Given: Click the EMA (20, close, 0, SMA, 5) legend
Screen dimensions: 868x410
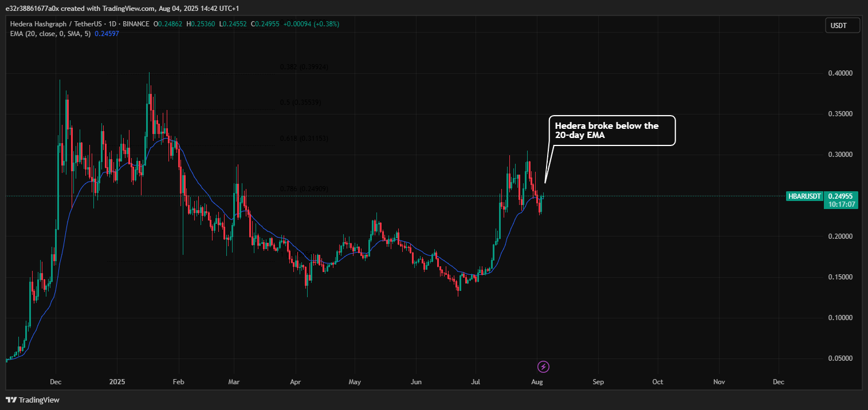Looking at the screenshot, I should pyautogui.click(x=51, y=34).
